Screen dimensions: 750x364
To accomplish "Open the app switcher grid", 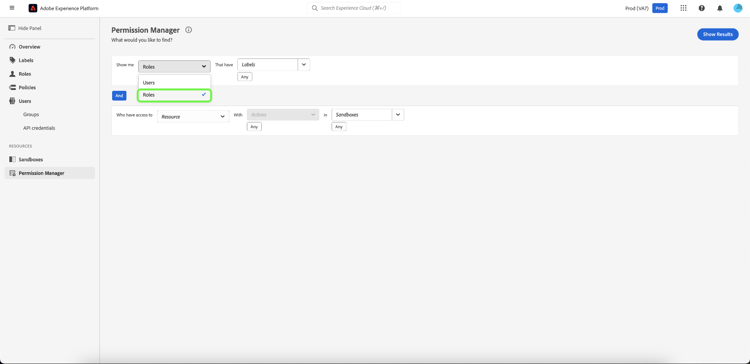I will pyautogui.click(x=684, y=8).
